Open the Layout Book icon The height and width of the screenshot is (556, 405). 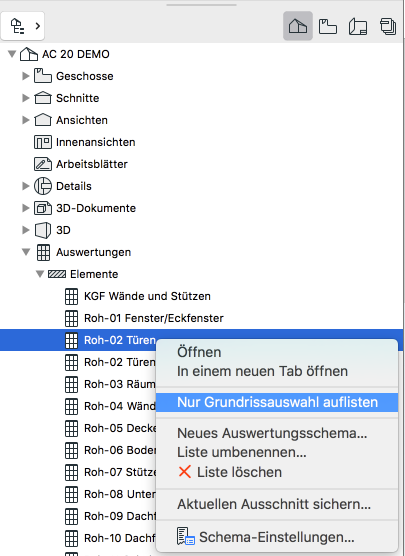(x=358, y=26)
